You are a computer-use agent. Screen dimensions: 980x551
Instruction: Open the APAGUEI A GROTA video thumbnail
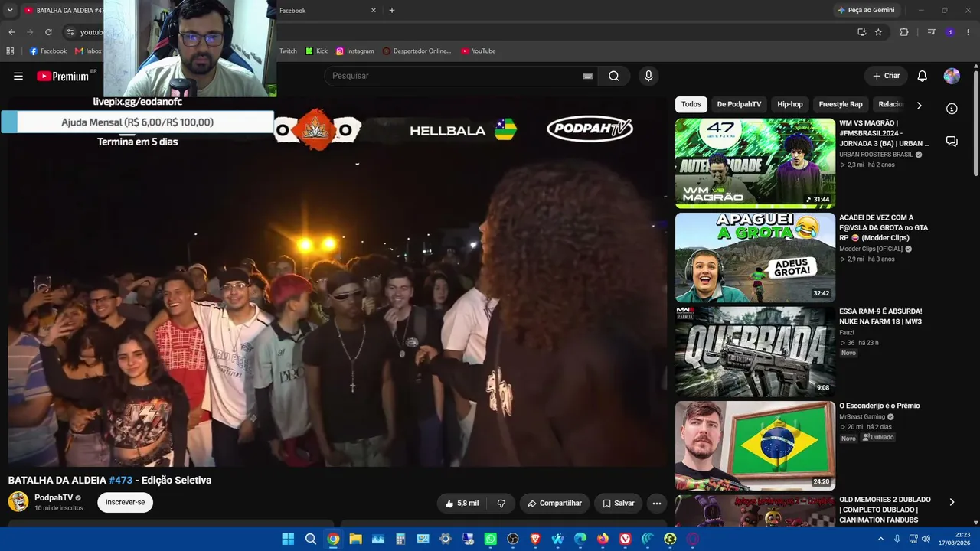tap(755, 257)
